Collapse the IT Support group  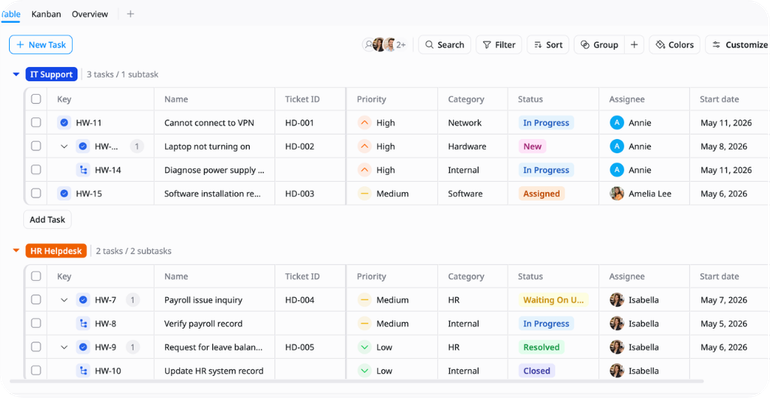coord(16,75)
